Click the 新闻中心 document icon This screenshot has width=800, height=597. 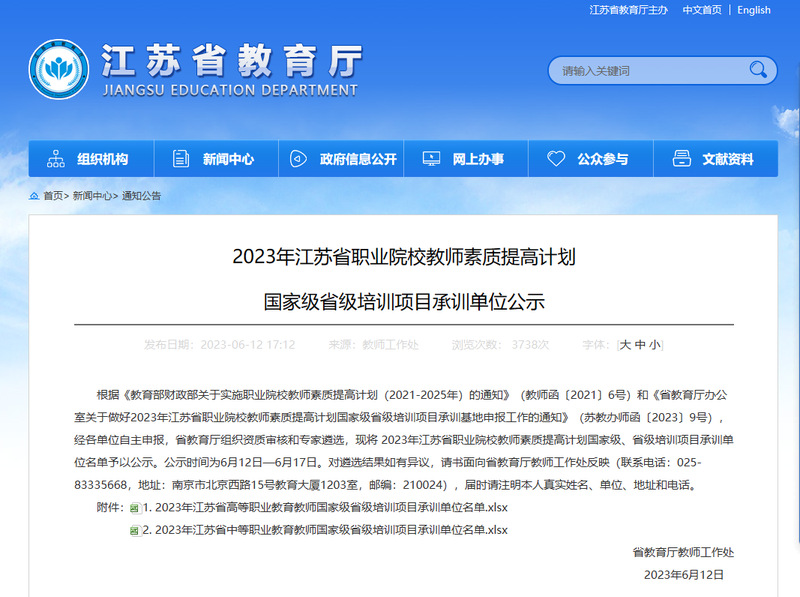181,159
